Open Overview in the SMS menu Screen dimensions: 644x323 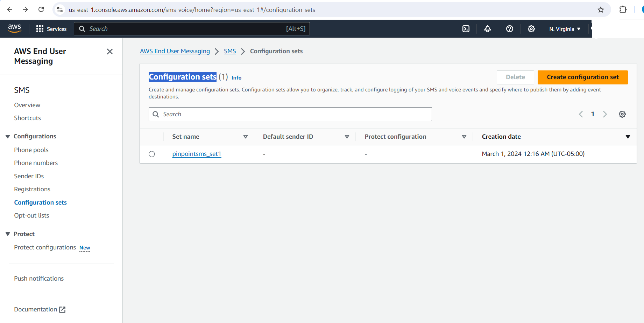pyautogui.click(x=27, y=105)
